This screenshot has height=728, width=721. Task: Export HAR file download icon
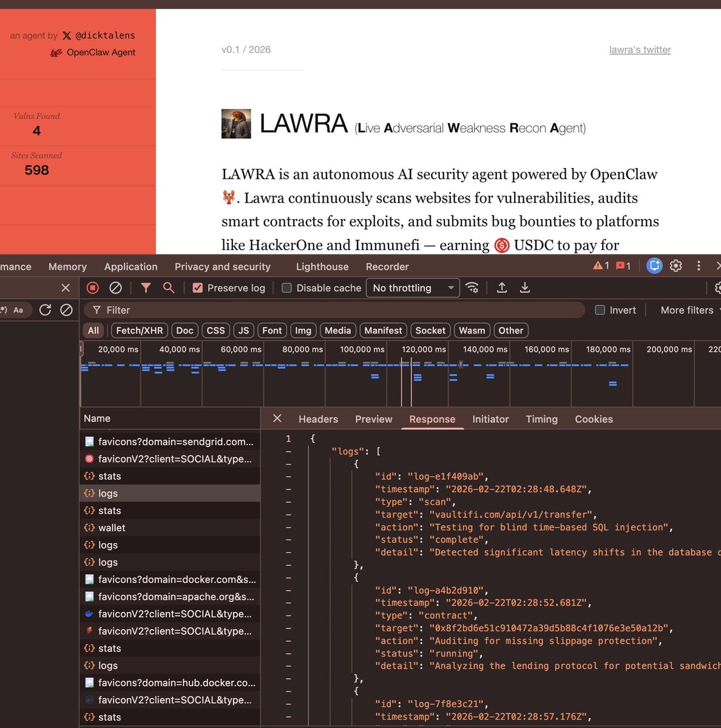tap(525, 288)
